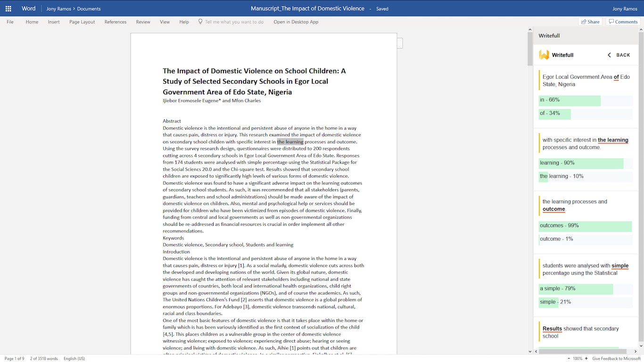Pick the 'a simple - 79%' suggestion
The width and height of the screenshot is (644, 362).
(586, 288)
